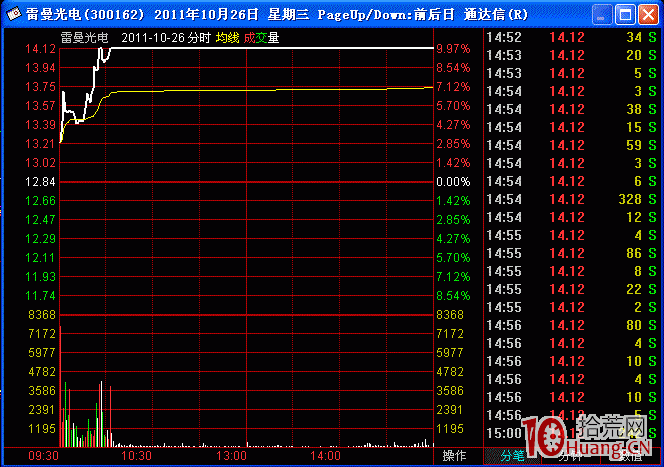This screenshot has height=467, width=664.
Task: Close the 雷曼光电 chart window
Action: 648,15
